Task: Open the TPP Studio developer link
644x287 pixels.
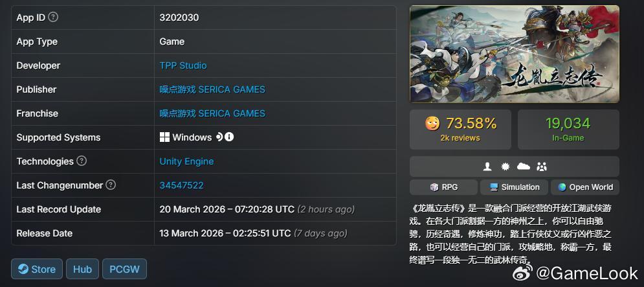Action: (x=183, y=65)
